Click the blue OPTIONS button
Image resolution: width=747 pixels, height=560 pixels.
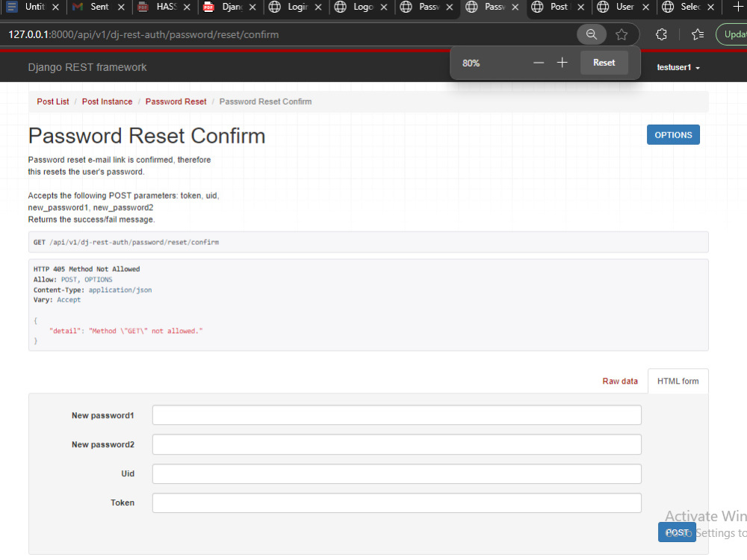point(673,134)
